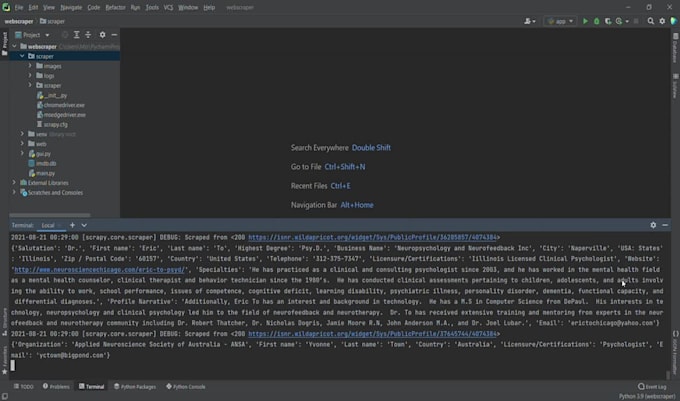Click the select opened file target icon
680x401 pixels.
tap(65, 35)
